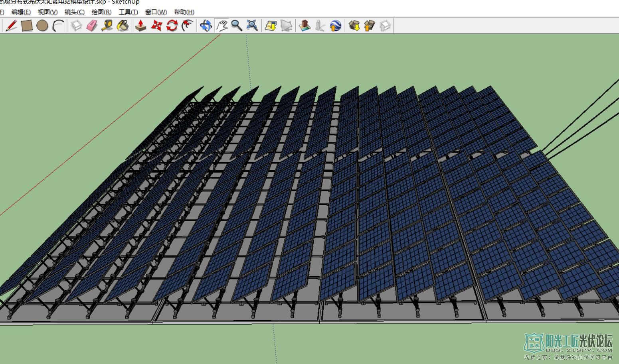Select the Circle tool

coord(42,26)
